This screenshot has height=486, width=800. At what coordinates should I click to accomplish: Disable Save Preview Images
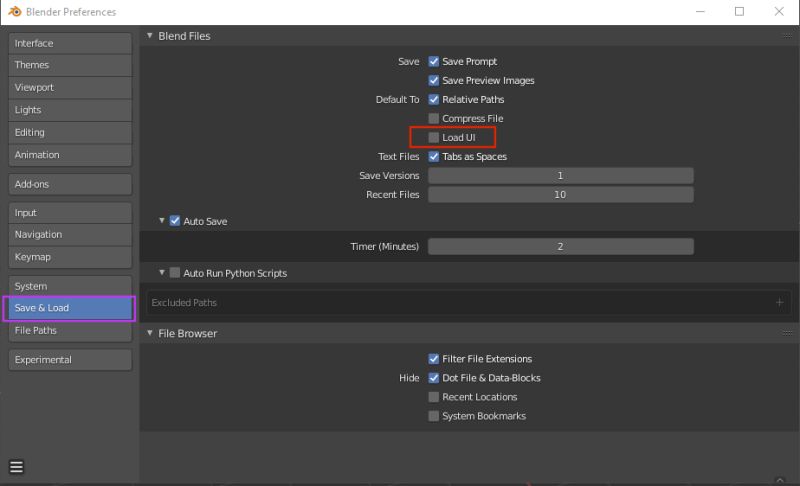point(434,80)
